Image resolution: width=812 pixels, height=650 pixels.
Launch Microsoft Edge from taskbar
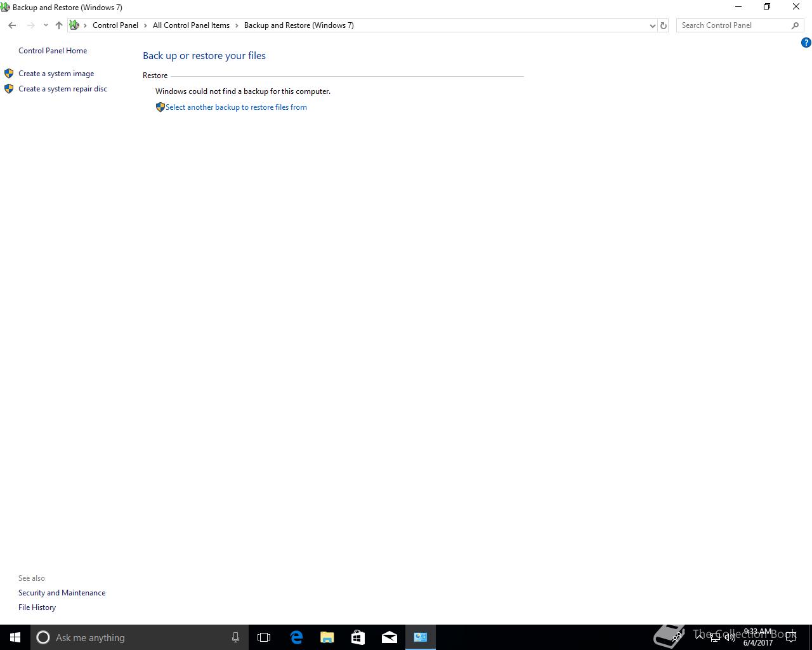pyautogui.click(x=296, y=637)
